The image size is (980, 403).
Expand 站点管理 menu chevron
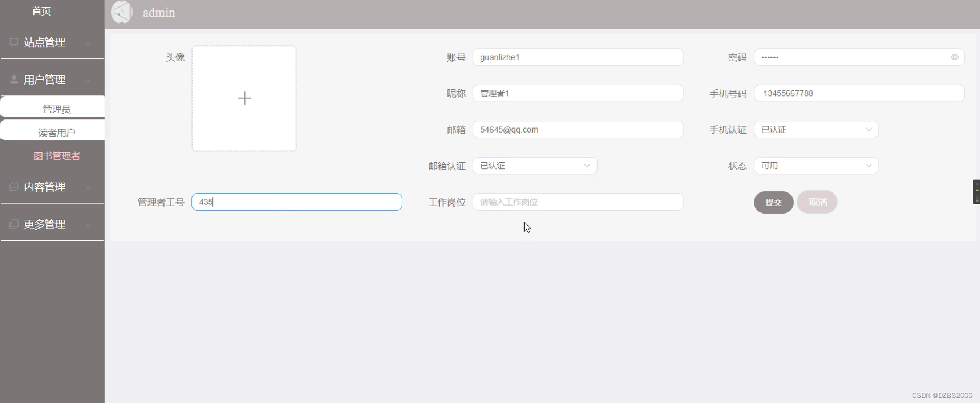point(88,43)
